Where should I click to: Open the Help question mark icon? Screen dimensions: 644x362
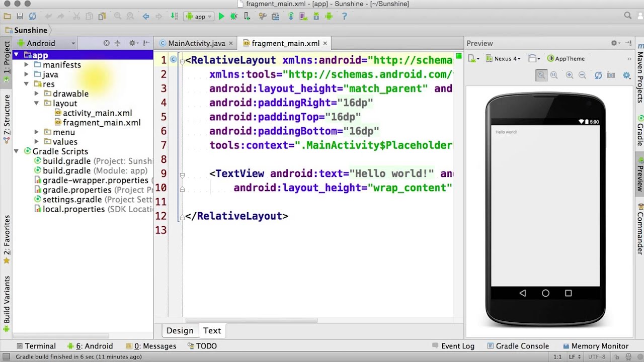(x=345, y=17)
